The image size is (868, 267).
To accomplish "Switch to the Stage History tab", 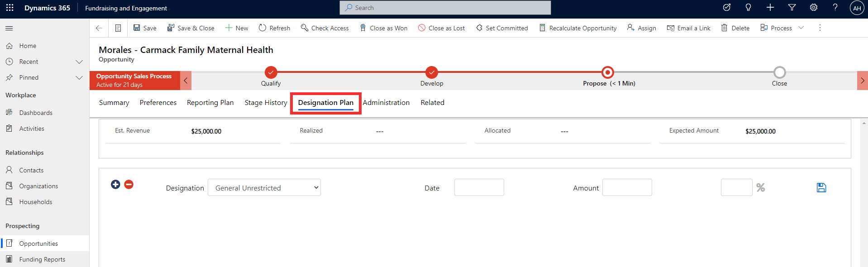I will coord(266,103).
